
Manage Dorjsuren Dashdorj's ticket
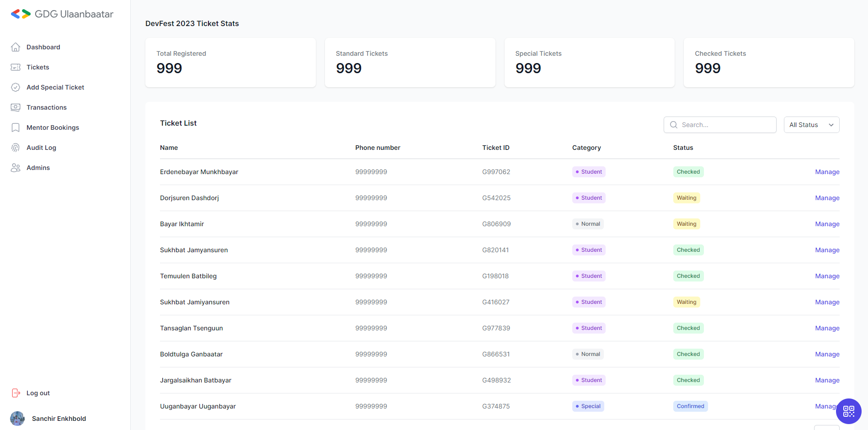827,198
